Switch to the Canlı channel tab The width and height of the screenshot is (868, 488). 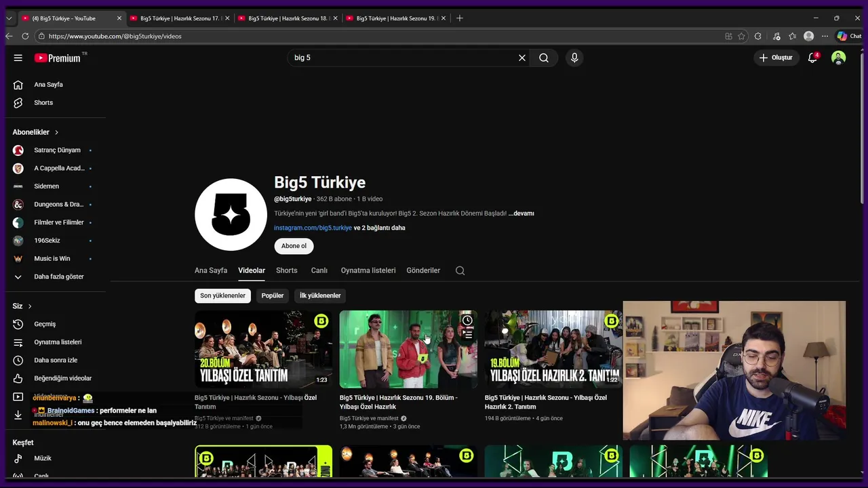(319, 270)
